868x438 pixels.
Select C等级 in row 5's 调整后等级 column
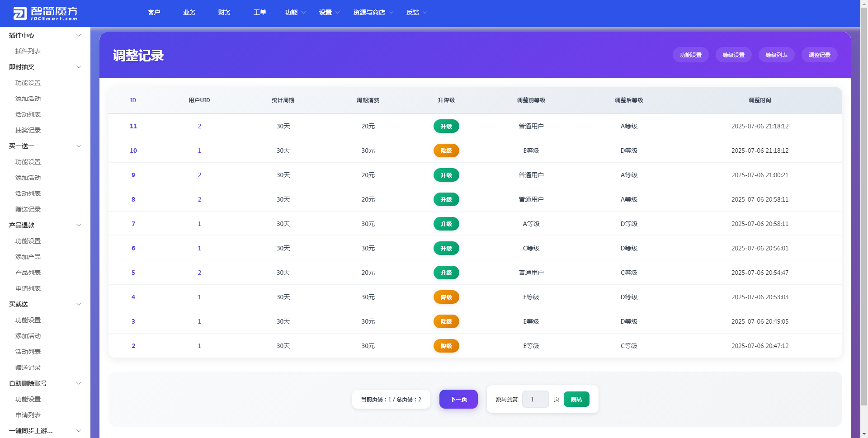tap(629, 273)
